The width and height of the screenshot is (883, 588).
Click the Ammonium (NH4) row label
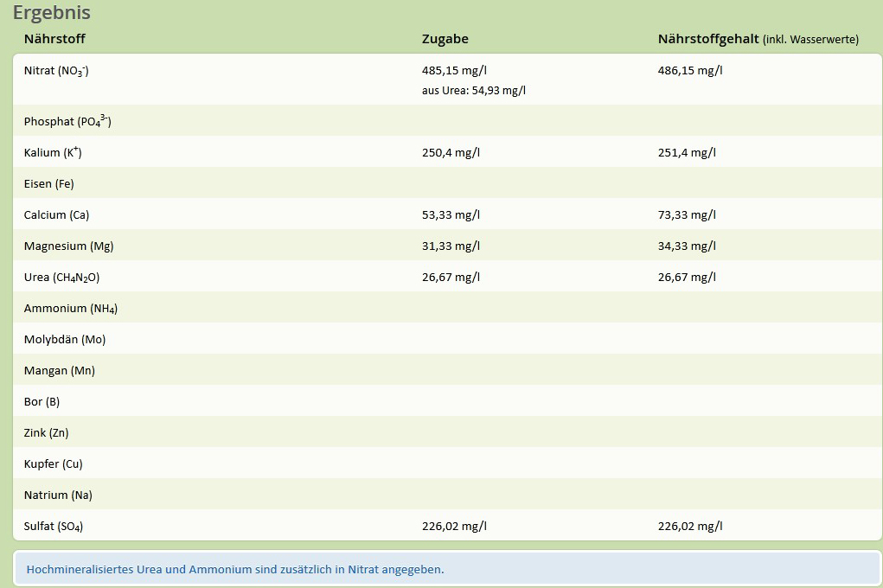71,309
